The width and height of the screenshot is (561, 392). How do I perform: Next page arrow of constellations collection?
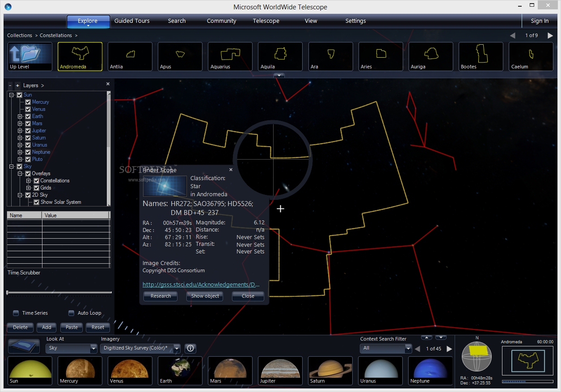[x=550, y=35]
